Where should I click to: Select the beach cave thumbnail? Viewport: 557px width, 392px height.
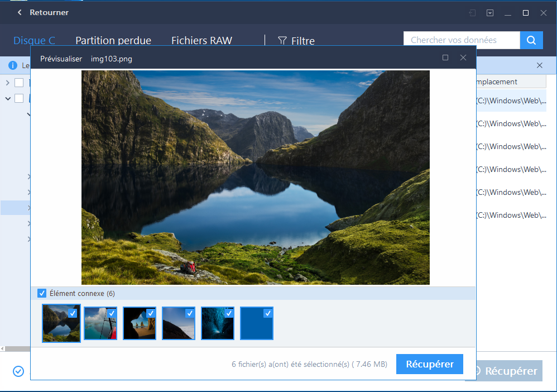(140, 323)
